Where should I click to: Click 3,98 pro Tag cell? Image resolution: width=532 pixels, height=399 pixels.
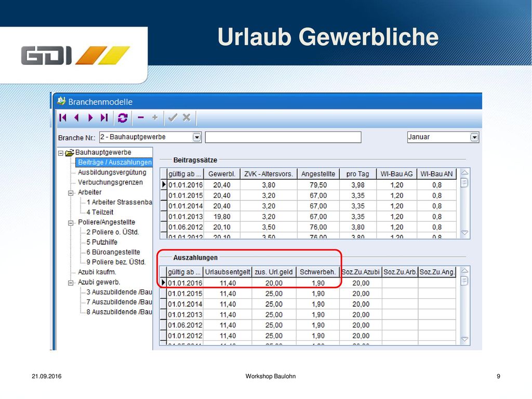[x=357, y=185]
